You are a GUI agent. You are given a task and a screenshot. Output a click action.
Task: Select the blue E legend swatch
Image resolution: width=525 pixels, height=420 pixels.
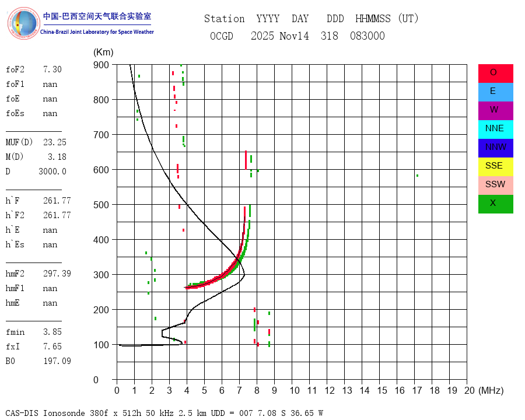(495, 92)
